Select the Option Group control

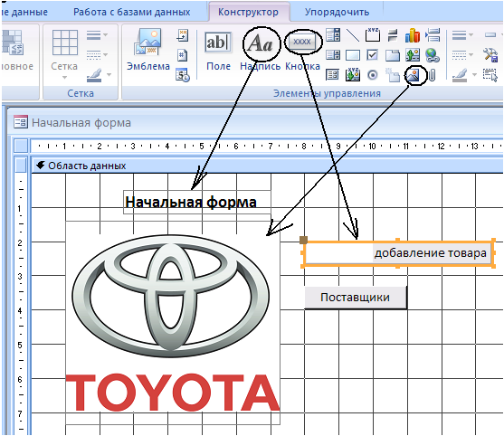pyautogui.click(x=373, y=34)
